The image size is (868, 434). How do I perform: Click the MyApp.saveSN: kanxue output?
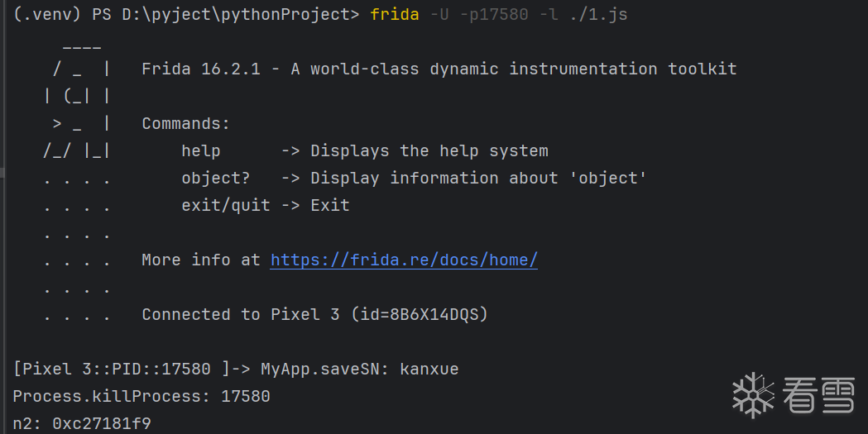click(x=360, y=370)
